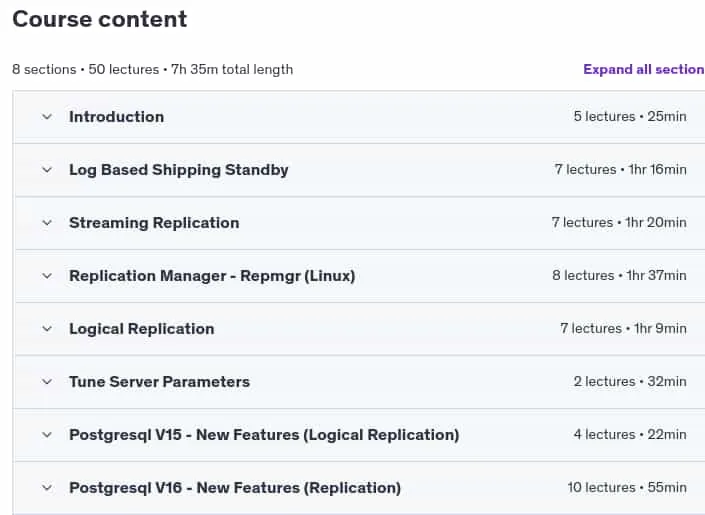Click Expand all sections link
Screen dimensions: 705x515
coord(644,69)
